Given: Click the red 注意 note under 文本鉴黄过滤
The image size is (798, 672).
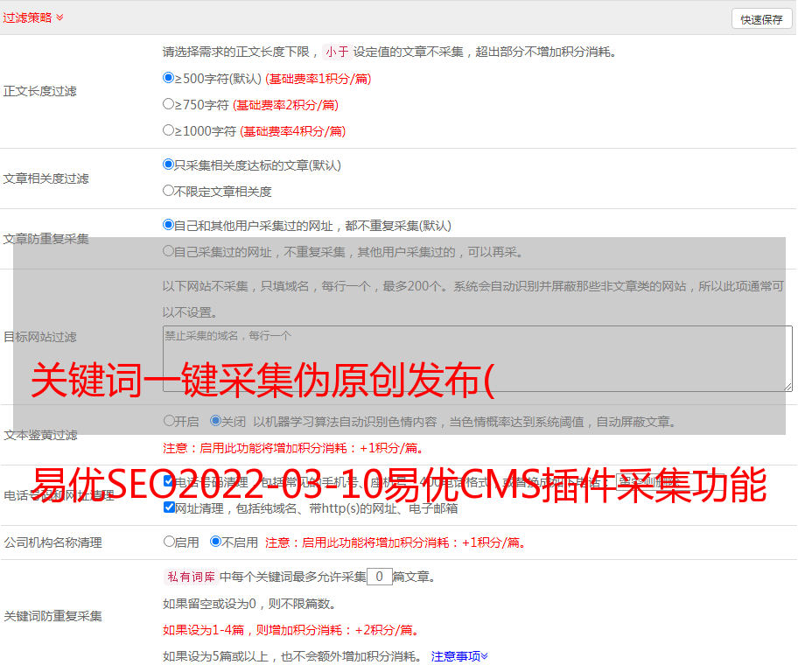Looking at the screenshot, I should [x=293, y=448].
